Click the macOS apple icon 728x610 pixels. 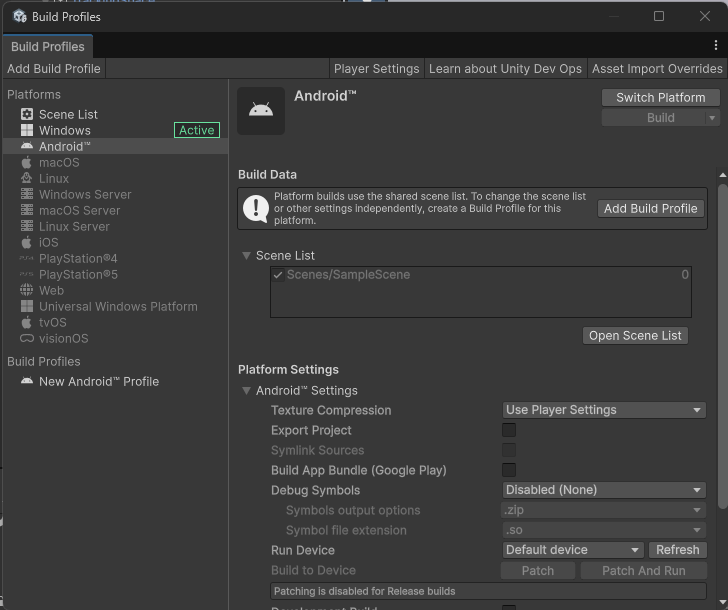point(27,162)
